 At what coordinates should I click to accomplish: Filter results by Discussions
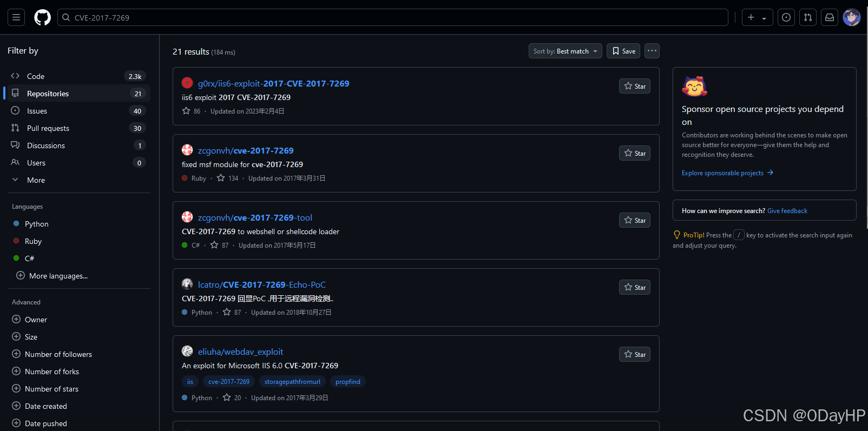click(x=79, y=145)
